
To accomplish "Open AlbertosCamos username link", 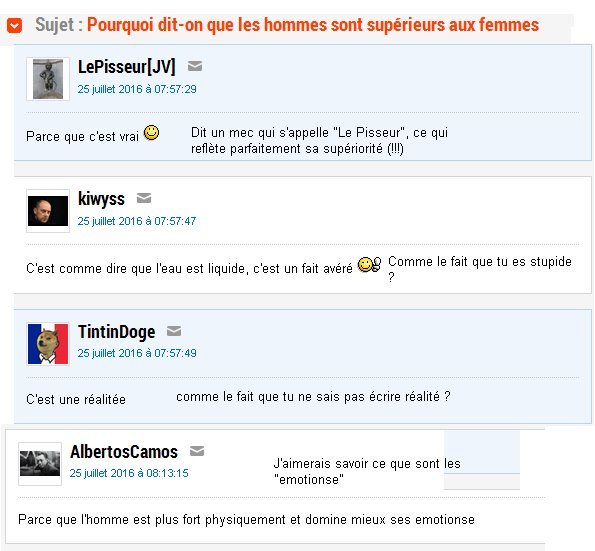I will pos(124,452).
